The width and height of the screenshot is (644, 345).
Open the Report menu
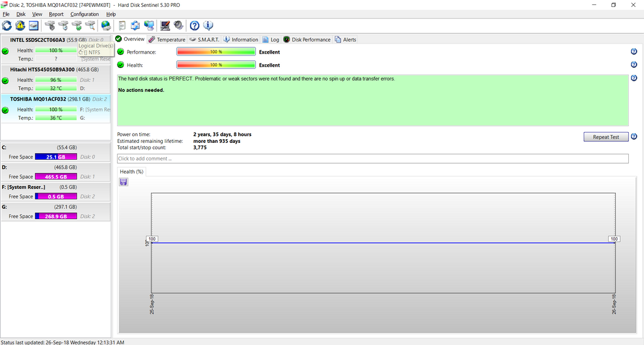[56, 14]
